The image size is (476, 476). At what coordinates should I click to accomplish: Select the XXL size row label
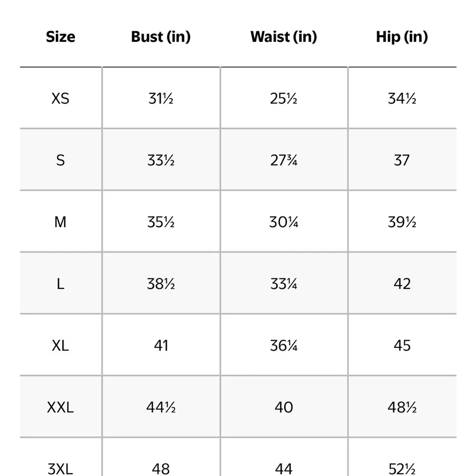[60, 407]
